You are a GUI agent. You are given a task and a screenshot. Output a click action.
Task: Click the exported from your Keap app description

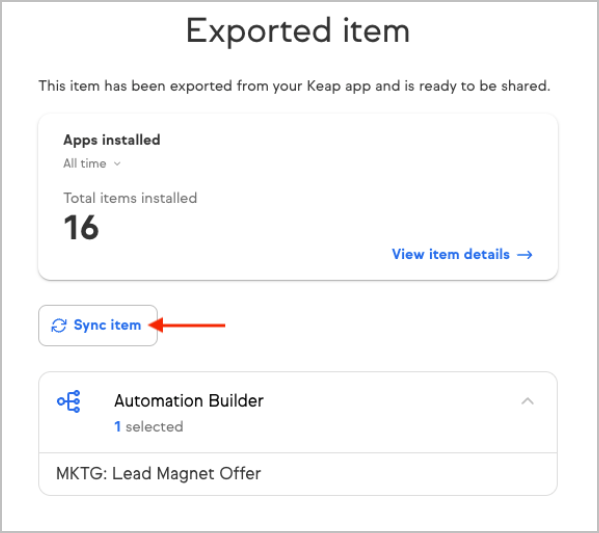point(294,86)
